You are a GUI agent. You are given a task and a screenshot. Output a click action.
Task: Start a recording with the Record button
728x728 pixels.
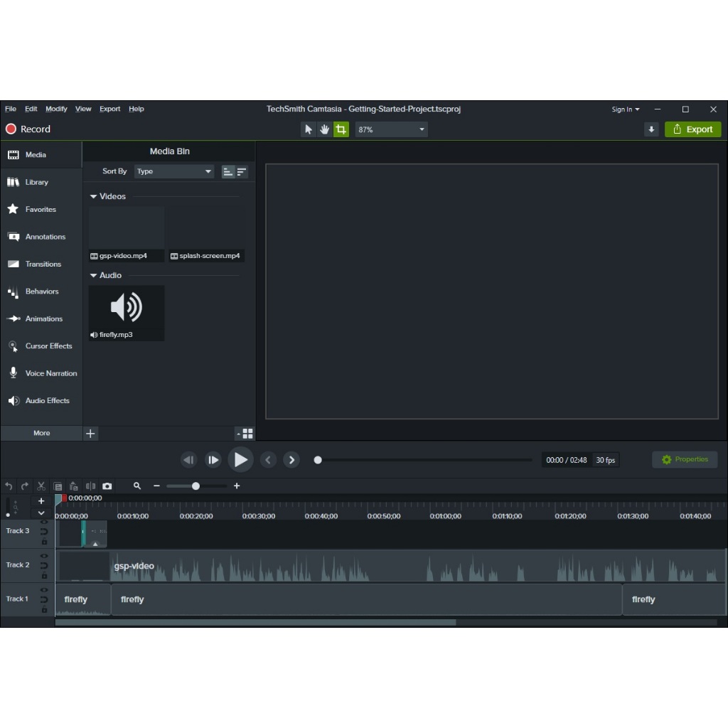pos(28,129)
